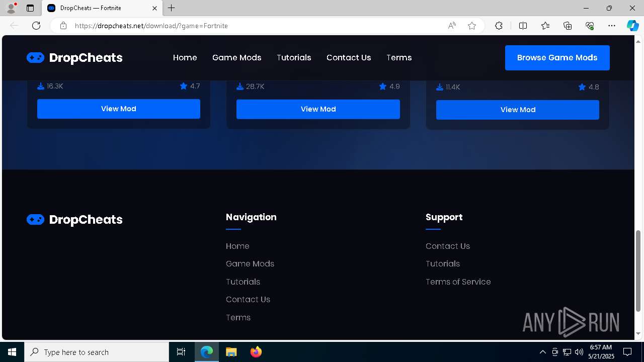Follow footer Game Mods link
Image resolution: width=644 pixels, height=362 pixels.
(x=250, y=263)
